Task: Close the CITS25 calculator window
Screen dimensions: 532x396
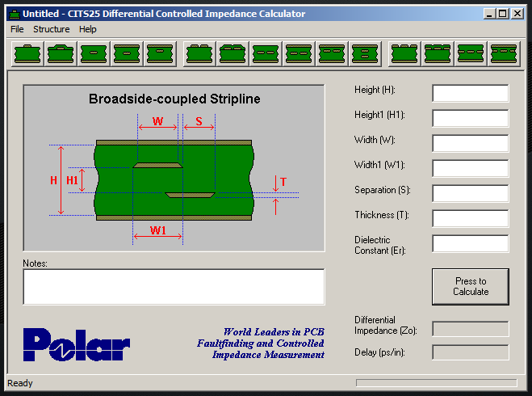Action: click(x=517, y=14)
